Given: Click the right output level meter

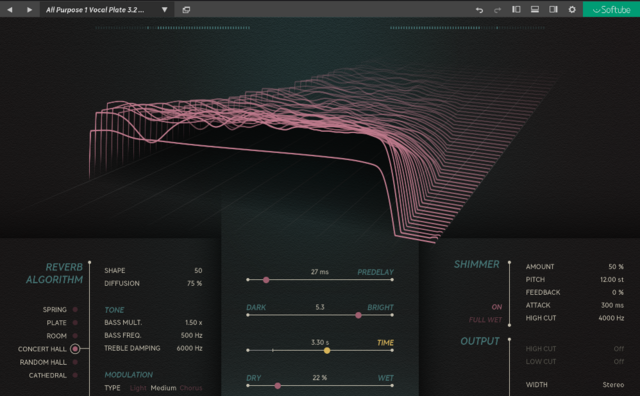Looking at the screenshot, I should [x=467, y=28].
